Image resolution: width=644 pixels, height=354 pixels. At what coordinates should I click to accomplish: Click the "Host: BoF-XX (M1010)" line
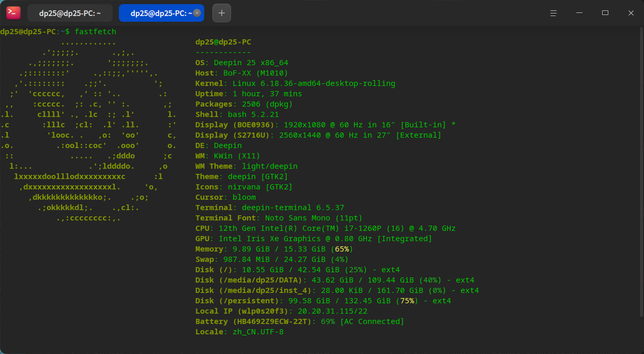pos(242,73)
